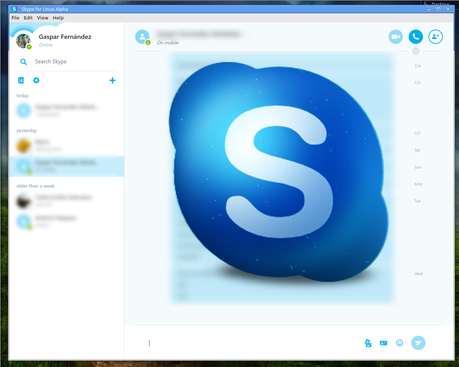Open the View menu
Screen dimensions: 459x367
pyautogui.click(x=43, y=18)
